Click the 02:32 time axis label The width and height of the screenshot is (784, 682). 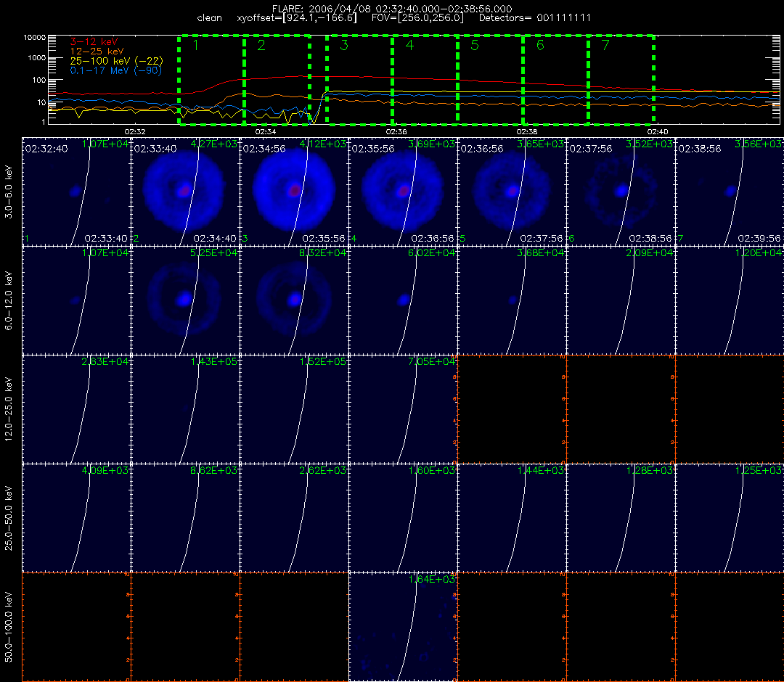135,132
